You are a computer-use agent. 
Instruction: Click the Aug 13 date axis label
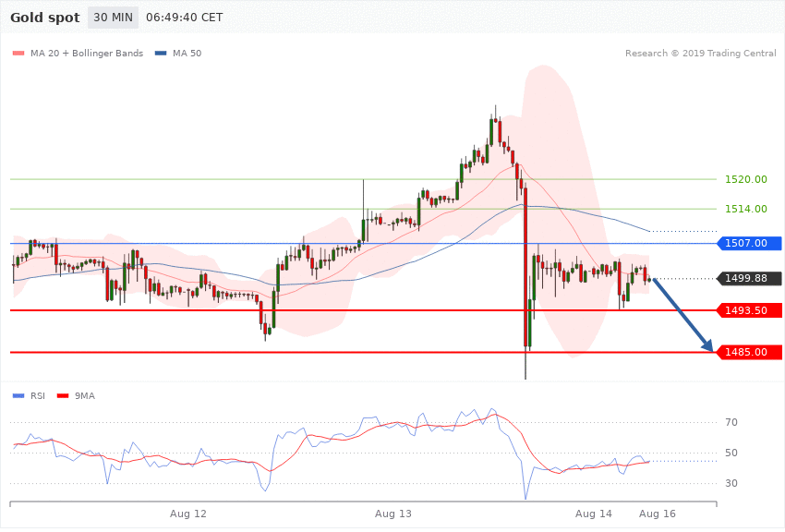(x=393, y=514)
